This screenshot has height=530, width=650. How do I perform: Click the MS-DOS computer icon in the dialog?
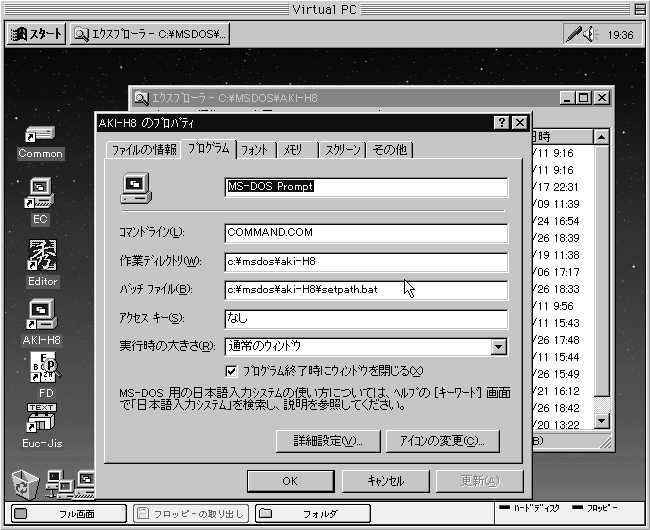tap(136, 189)
